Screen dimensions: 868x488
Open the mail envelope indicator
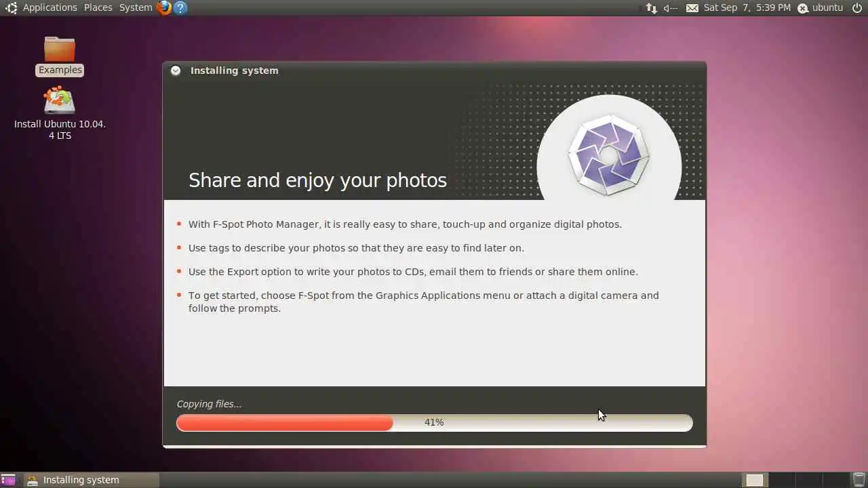692,8
